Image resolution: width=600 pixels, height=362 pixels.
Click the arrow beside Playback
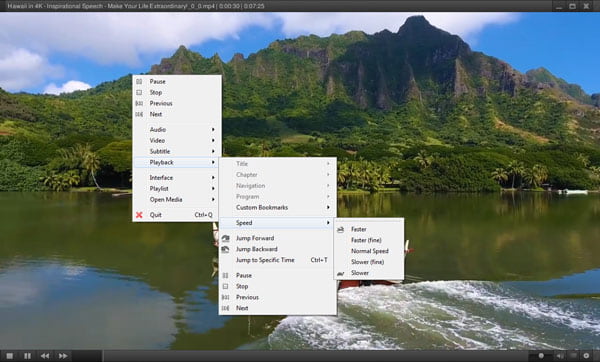213,162
